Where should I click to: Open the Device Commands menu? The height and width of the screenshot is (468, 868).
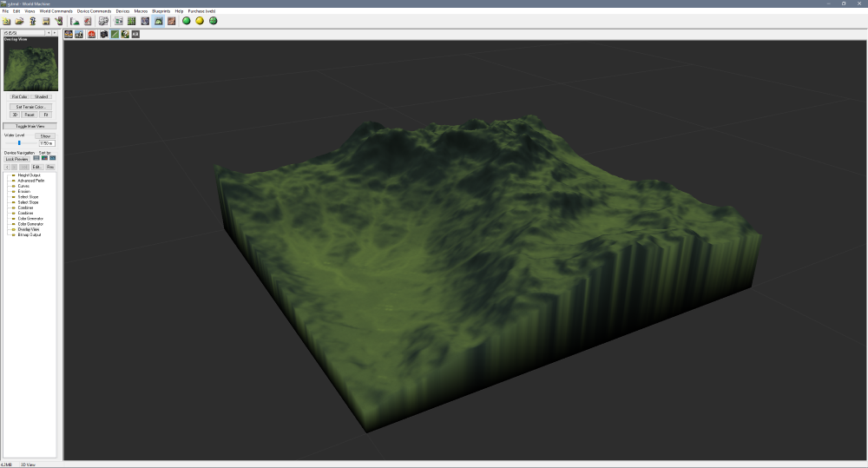[94, 11]
